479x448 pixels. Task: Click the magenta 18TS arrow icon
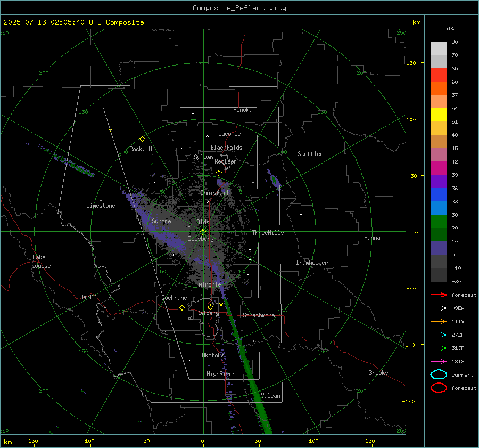coord(439,362)
